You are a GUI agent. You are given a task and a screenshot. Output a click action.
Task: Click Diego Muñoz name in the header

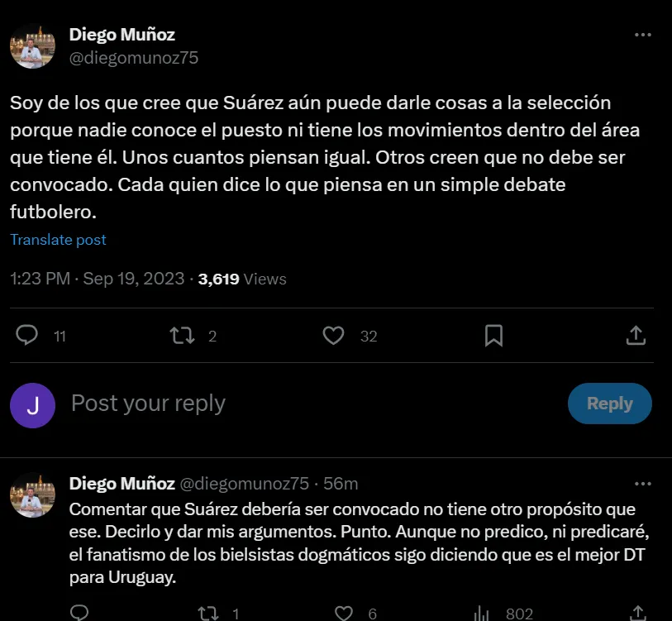[x=122, y=35]
